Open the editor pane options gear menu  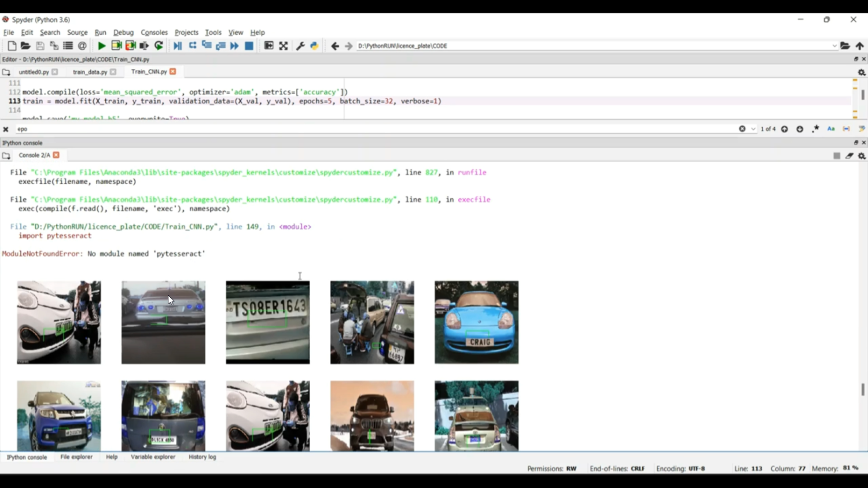[x=862, y=71]
